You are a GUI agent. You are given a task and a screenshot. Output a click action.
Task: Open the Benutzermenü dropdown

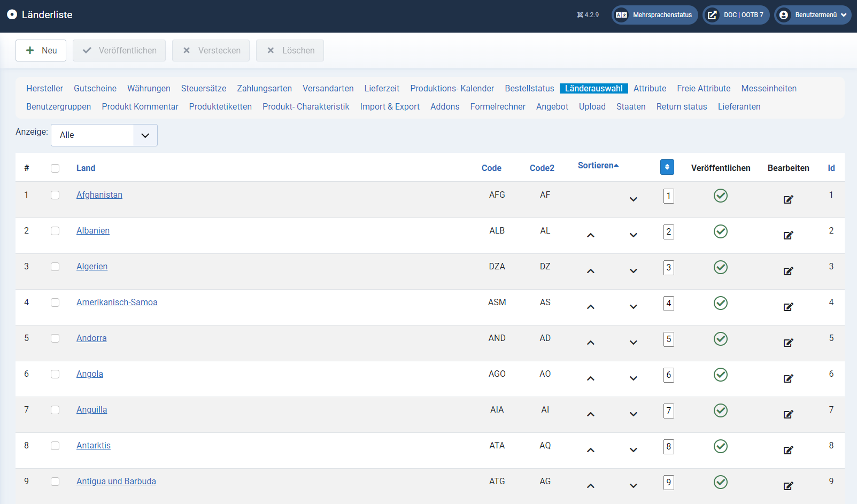click(x=813, y=15)
